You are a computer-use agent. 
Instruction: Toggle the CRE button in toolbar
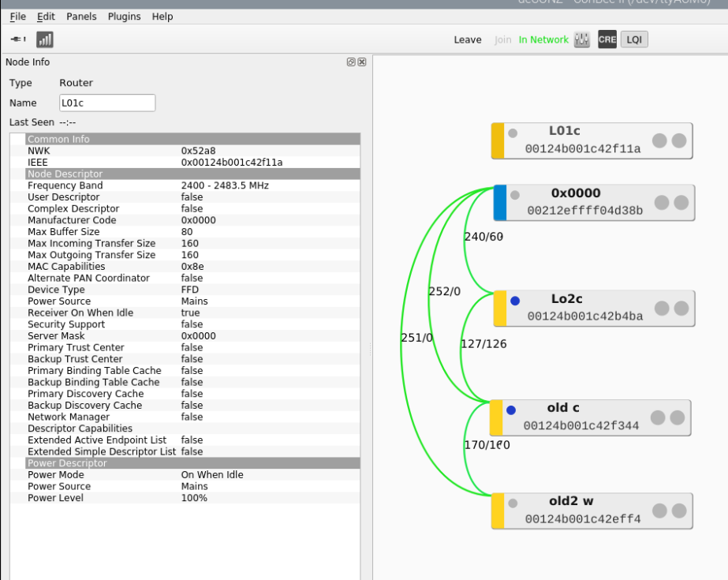tap(607, 39)
